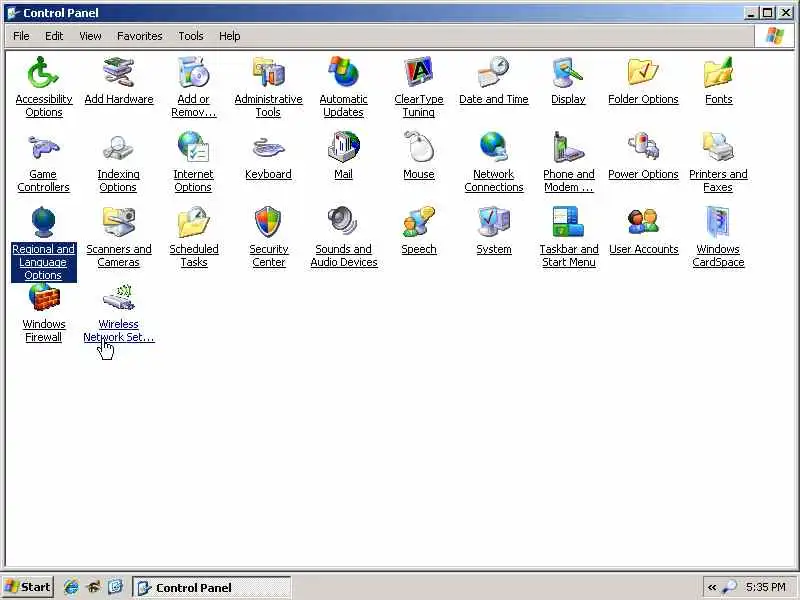The width and height of the screenshot is (800, 600).
Task: Open the View menu
Action: pos(90,36)
